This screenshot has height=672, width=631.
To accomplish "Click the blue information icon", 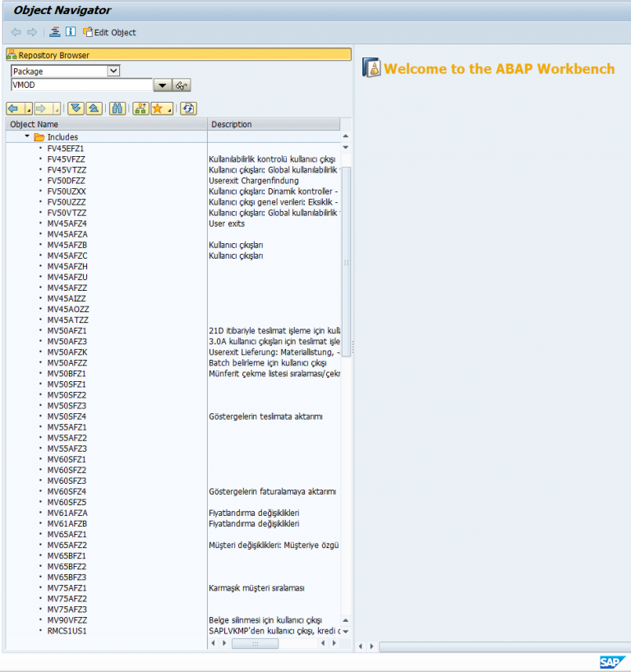I will tap(71, 32).
